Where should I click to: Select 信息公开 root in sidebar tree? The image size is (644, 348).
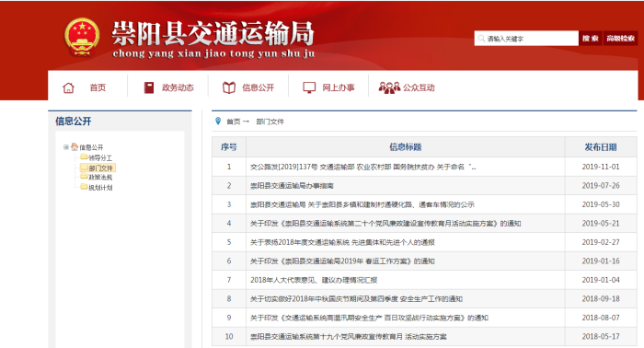click(x=91, y=147)
